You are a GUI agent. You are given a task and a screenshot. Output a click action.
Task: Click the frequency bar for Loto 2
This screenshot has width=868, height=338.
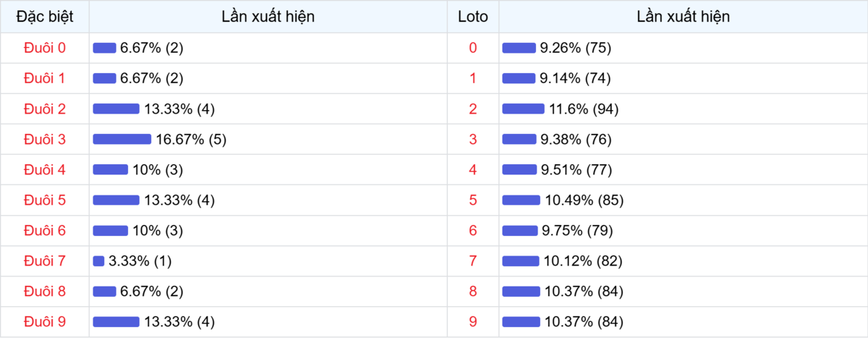click(x=523, y=109)
